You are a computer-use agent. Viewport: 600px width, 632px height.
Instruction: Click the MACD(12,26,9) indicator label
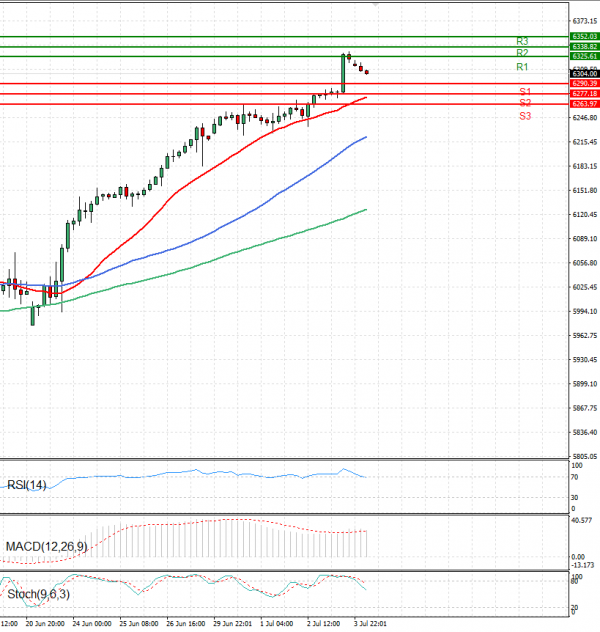point(46,547)
